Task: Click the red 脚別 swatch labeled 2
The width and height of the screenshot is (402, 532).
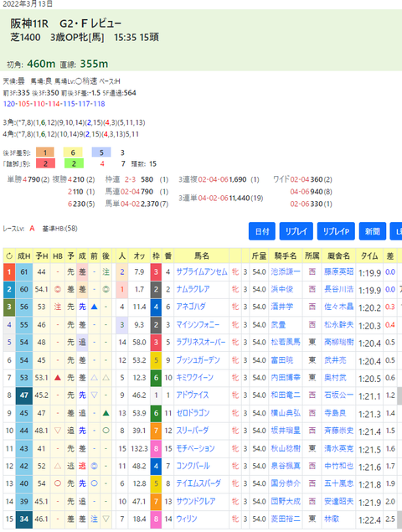Action: pyautogui.click(x=45, y=164)
